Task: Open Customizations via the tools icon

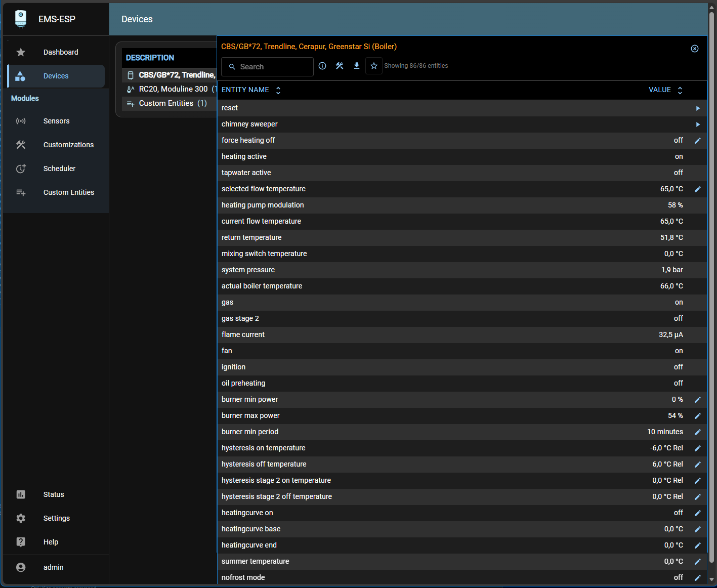Action: 21,145
